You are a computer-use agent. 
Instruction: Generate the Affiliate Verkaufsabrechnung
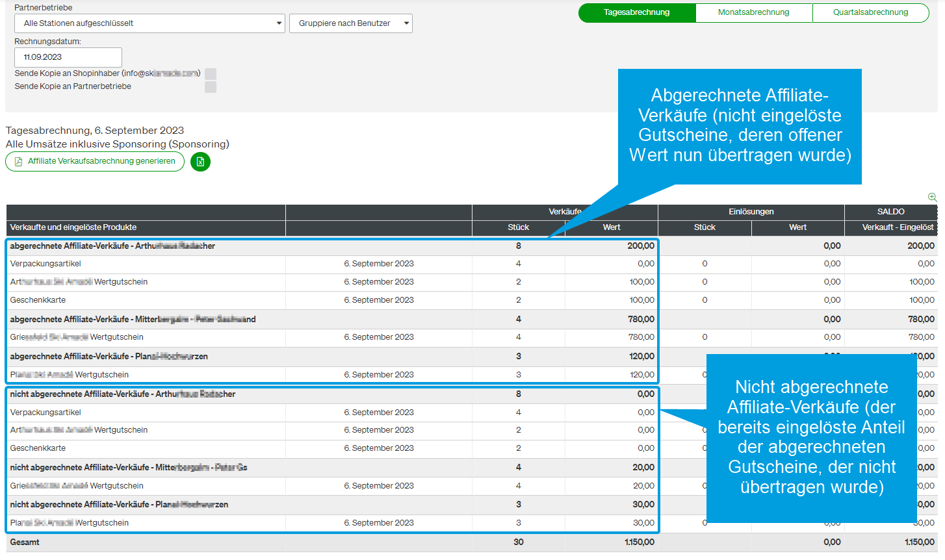(x=95, y=161)
